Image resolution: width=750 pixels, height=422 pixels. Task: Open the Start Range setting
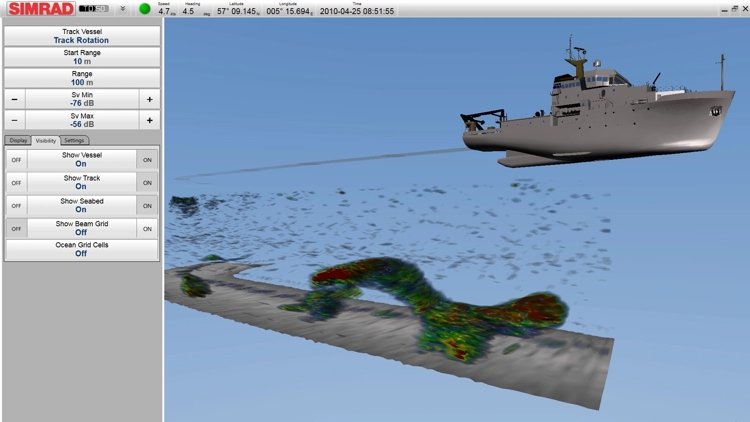tap(81, 57)
